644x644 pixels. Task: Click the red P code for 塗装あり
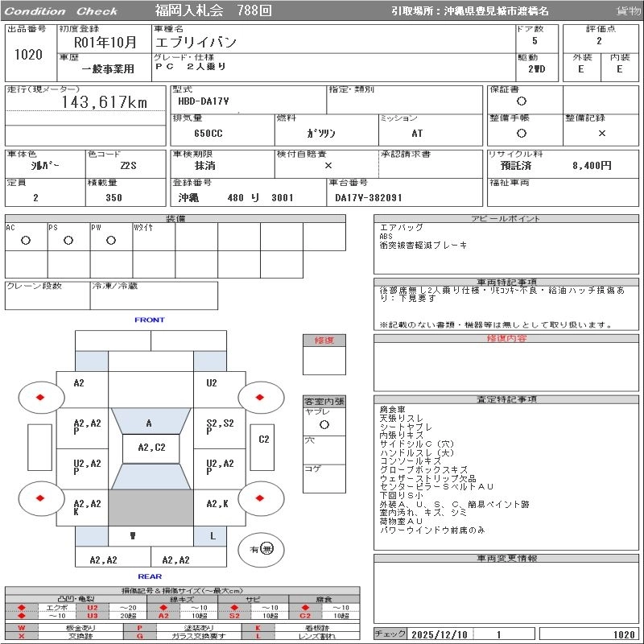point(139,628)
